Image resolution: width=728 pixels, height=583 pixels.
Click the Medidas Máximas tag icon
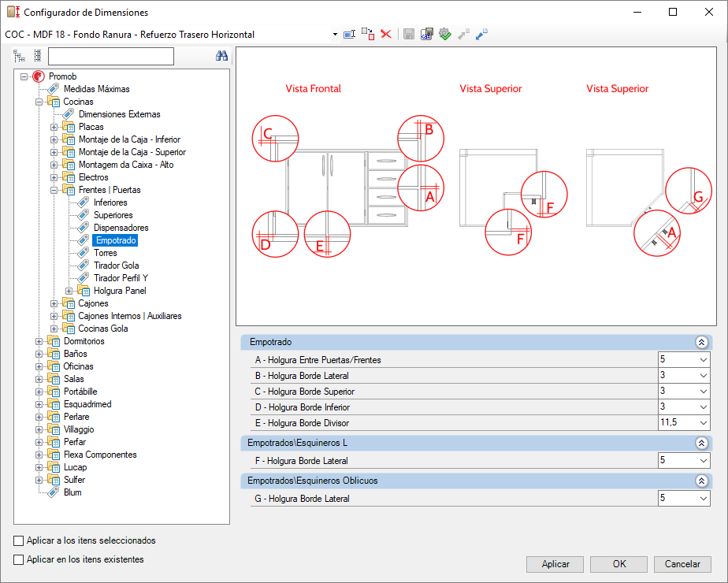pos(54,89)
